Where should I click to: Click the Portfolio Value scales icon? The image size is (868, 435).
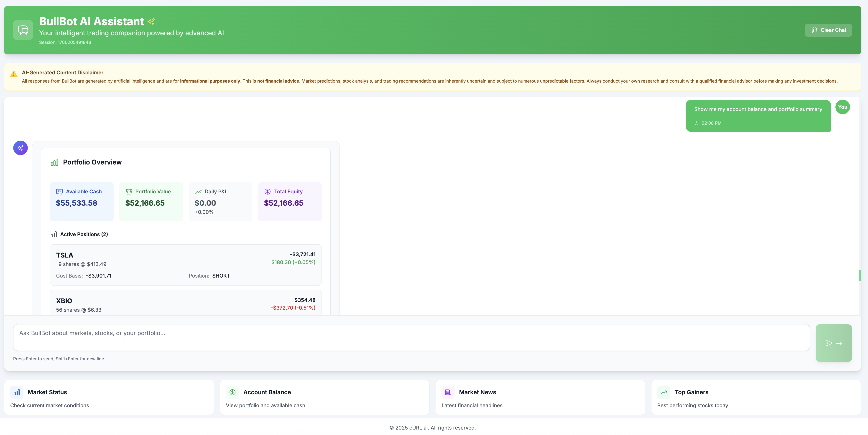point(129,192)
